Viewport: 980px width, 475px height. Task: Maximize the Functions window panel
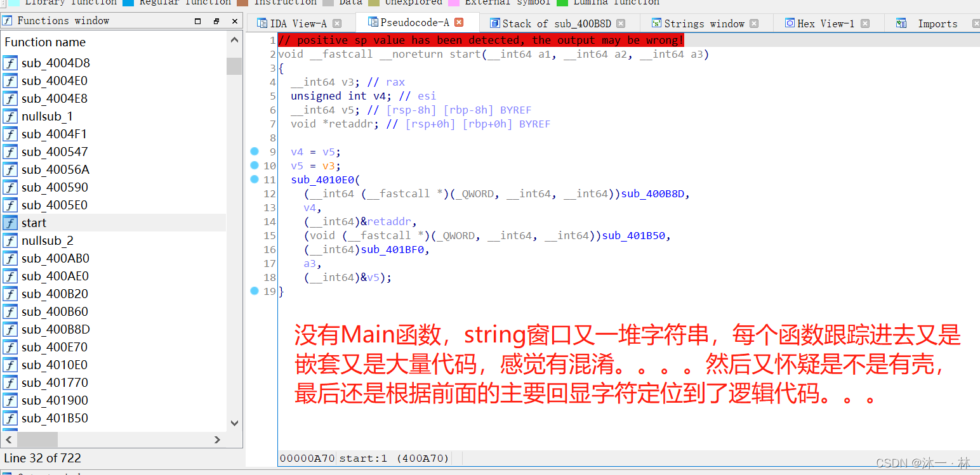point(198,21)
